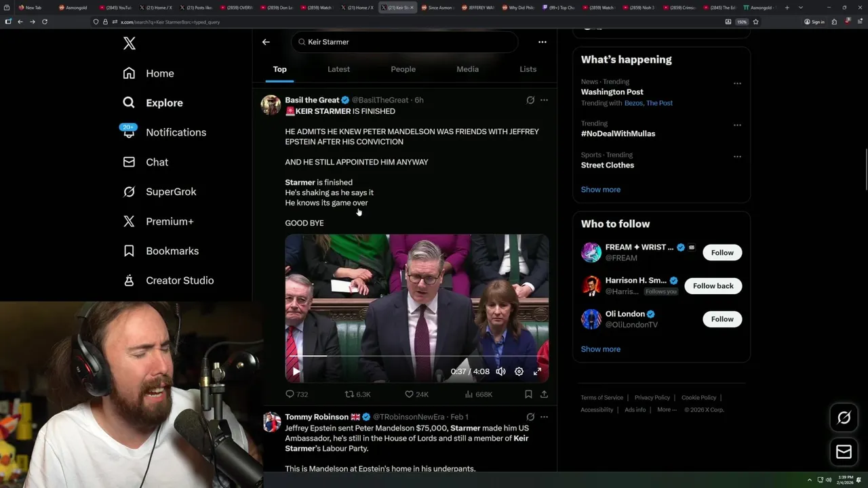This screenshot has width=868, height=488.
Task: Share Basil the Great's post
Action: (544, 394)
